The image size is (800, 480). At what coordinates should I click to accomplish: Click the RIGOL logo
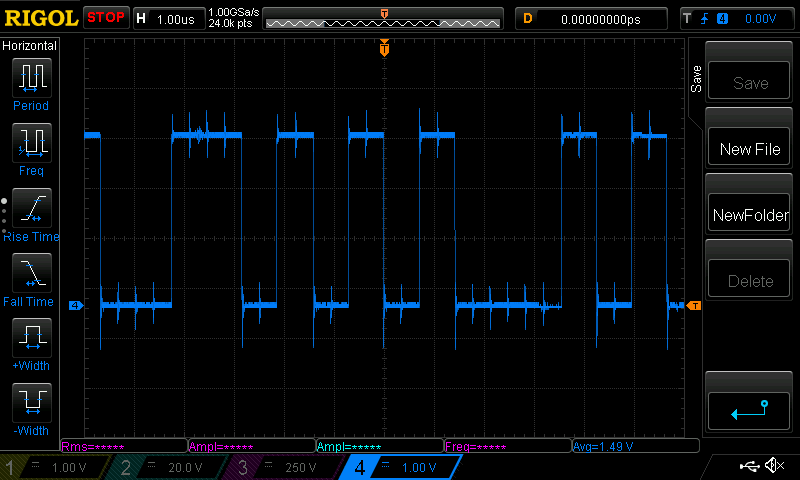41,18
